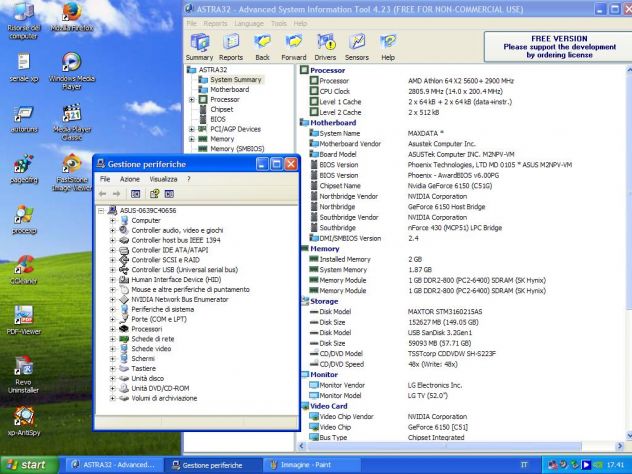Open the seriale xp desktop file

pos(24,67)
